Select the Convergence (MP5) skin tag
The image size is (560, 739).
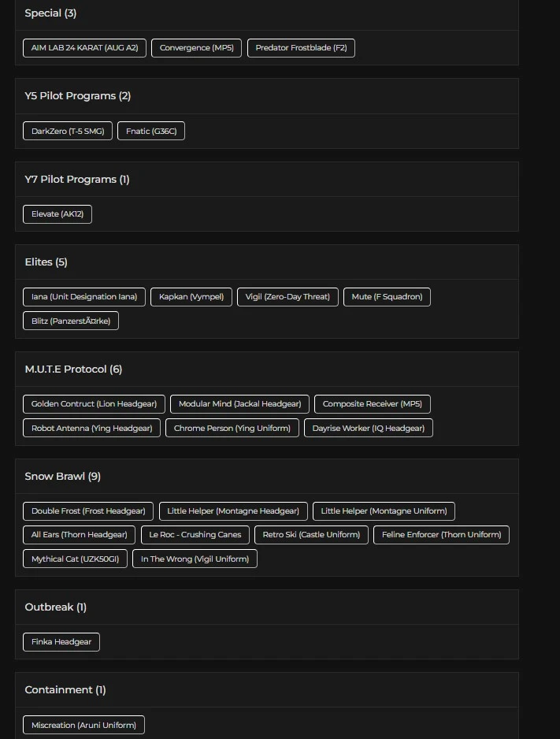(x=196, y=48)
